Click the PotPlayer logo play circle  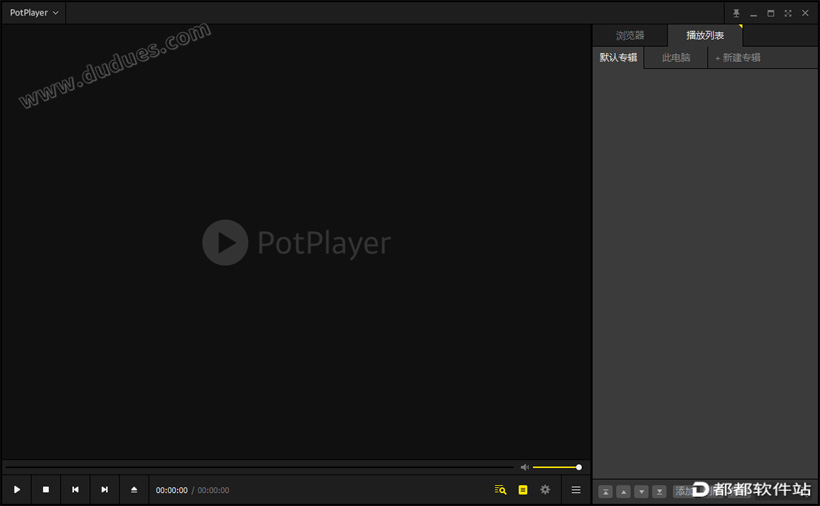tap(225, 243)
